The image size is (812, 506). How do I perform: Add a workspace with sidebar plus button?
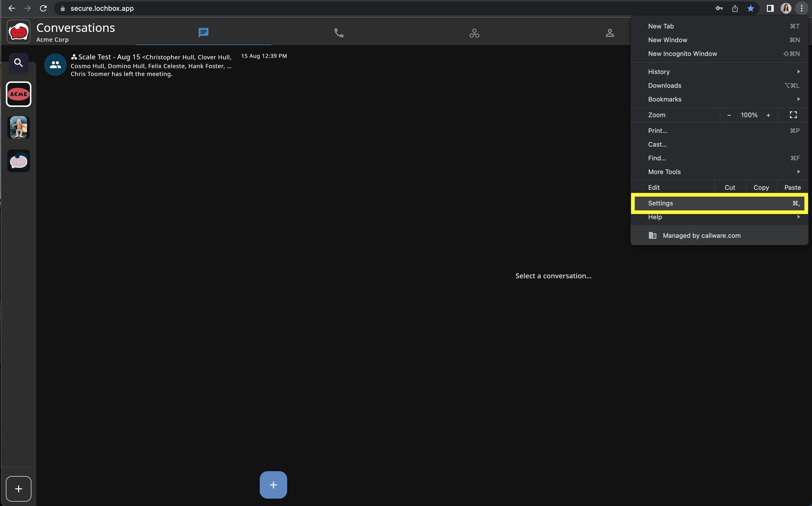pyautogui.click(x=19, y=489)
